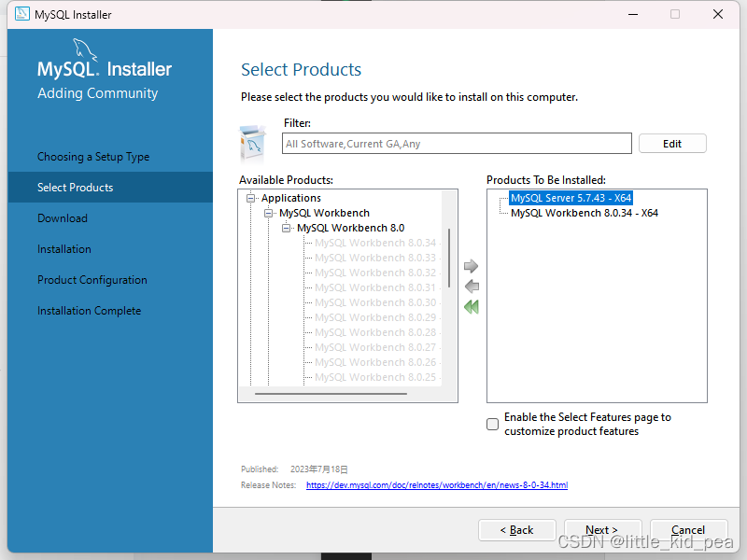
Task: Click the Filter text field
Action: point(457,144)
